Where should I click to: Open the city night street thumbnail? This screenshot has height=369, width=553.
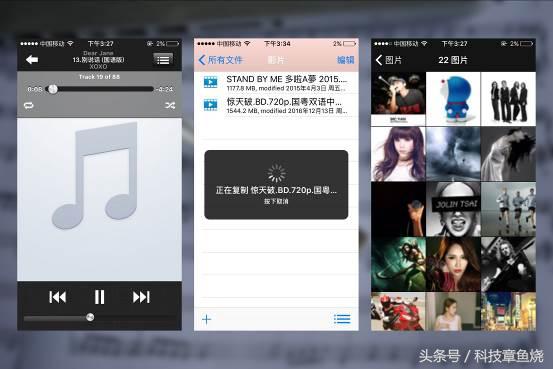(x=508, y=311)
